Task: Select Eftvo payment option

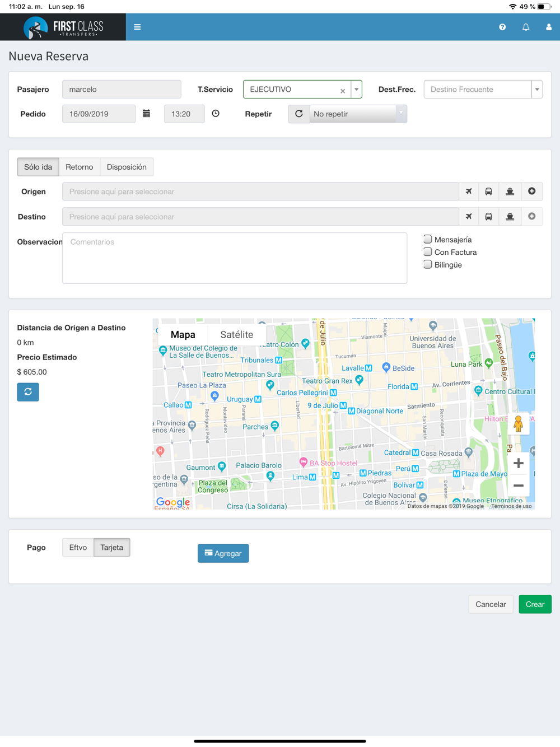Action: point(78,548)
